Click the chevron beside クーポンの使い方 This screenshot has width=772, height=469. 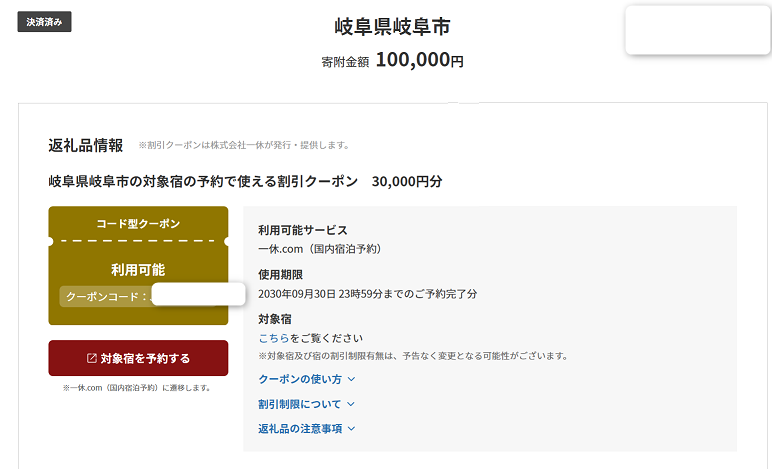[x=351, y=379]
